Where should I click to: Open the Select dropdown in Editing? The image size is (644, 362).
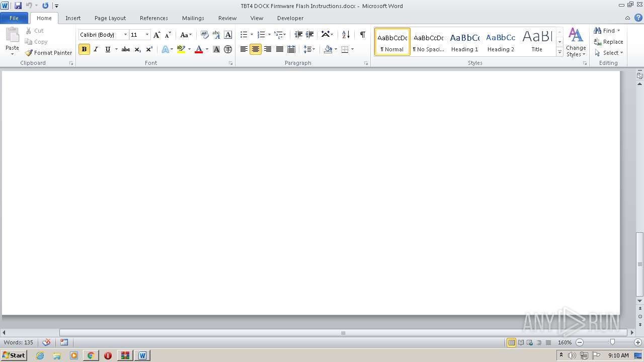coord(609,53)
